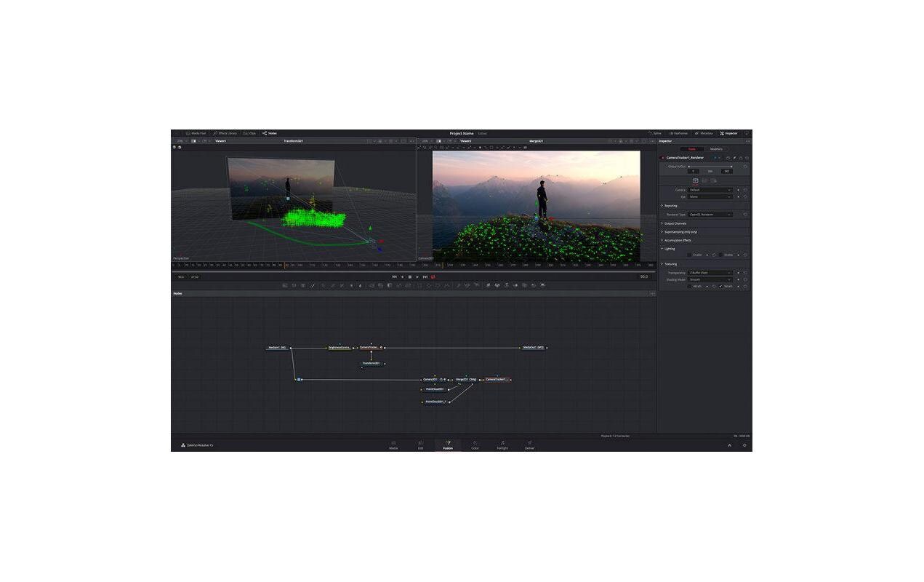Open the Shading Model dropdown
The image size is (924, 582).
[x=710, y=279]
